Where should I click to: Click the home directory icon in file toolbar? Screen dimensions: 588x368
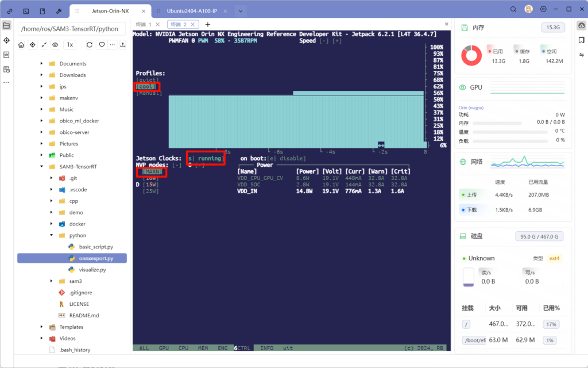tap(21, 45)
